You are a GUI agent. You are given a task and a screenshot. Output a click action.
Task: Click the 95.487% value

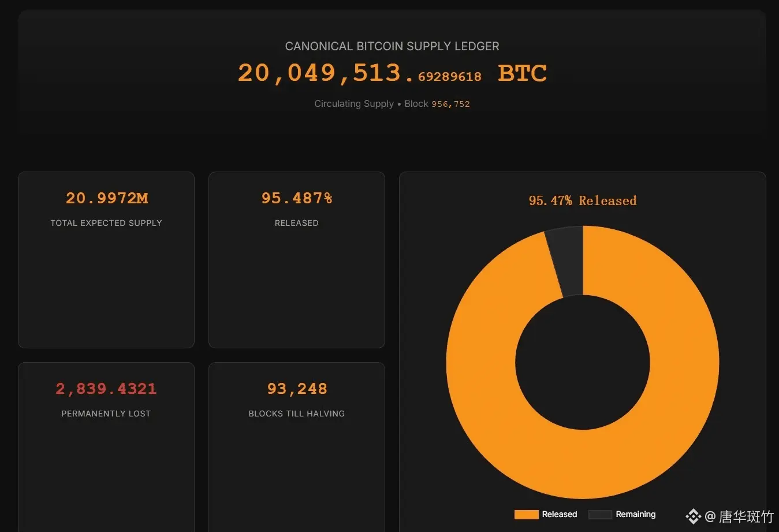coord(297,198)
